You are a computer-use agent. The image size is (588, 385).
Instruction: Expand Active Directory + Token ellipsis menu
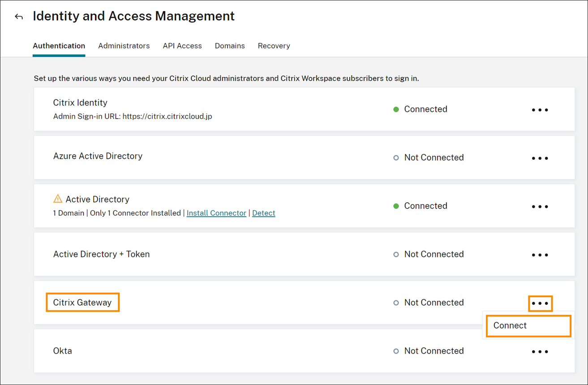540,255
